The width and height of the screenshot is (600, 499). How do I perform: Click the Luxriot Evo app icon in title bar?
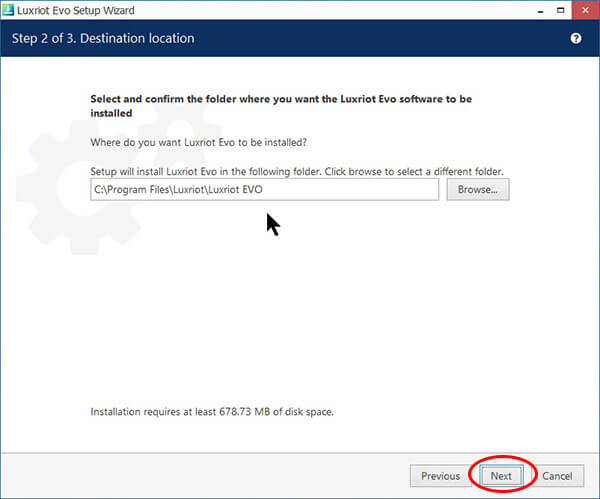click(9, 9)
